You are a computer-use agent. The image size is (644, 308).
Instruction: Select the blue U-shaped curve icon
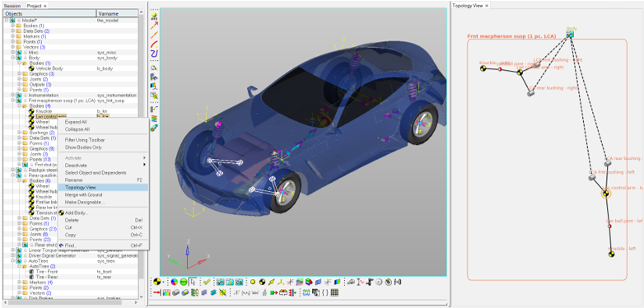(155, 54)
